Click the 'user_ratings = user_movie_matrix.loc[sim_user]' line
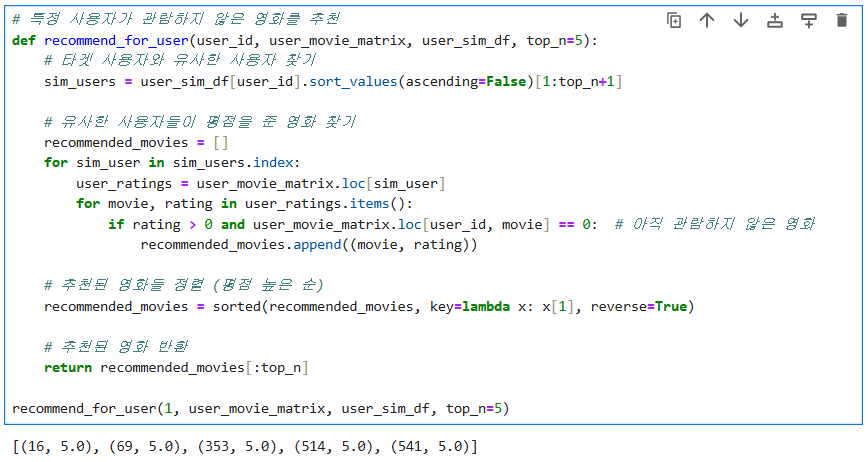This screenshot has width=868, height=462. click(260, 183)
